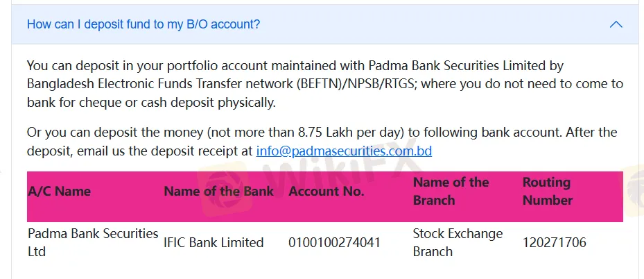Select the 'Stock Exchange Branch' cell
644x279 pixels.
coord(458,242)
